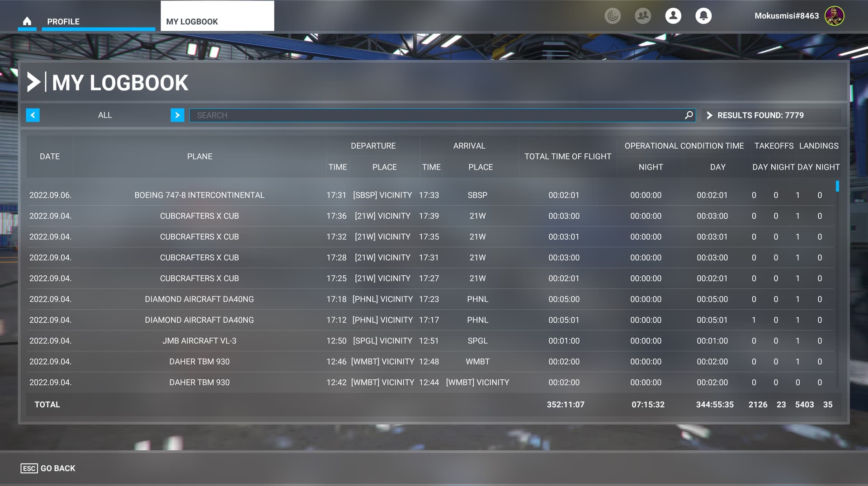Click the Mokusmisi#8463 username
Image resolution: width=868 pixels, height=486 pixels.
tap(786, 15)
